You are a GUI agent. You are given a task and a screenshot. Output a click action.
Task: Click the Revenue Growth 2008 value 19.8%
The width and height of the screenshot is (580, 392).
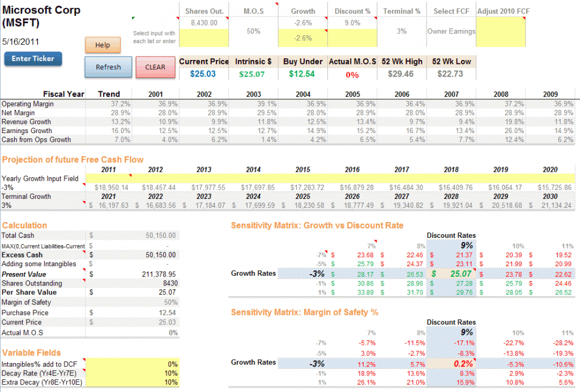[514, 122]
